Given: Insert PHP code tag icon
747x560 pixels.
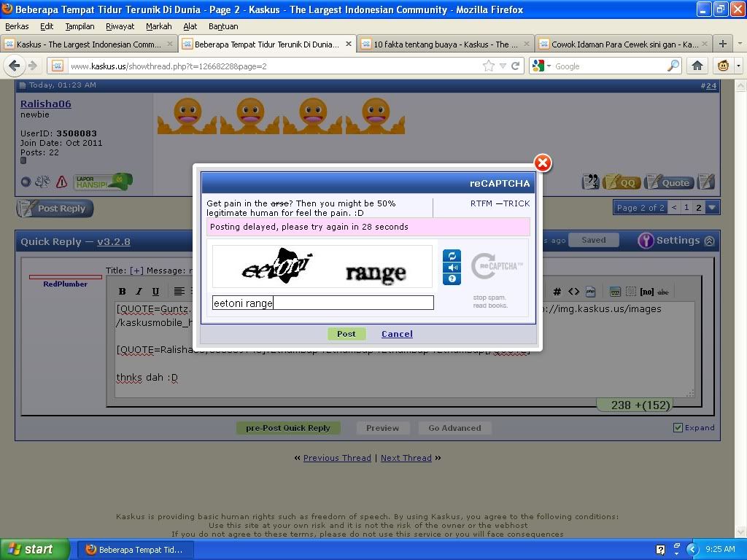Looking at the screenshot, I should (x=590, y=292).
